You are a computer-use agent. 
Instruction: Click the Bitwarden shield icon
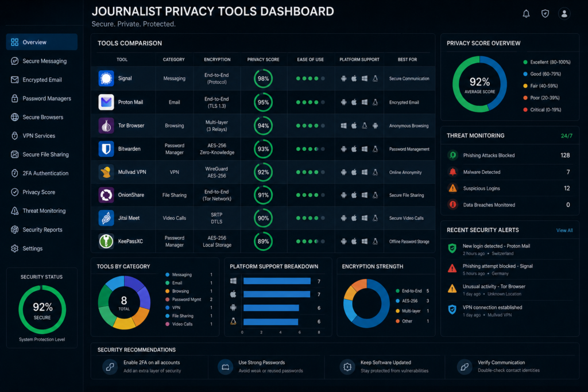[x=106, y=149]
